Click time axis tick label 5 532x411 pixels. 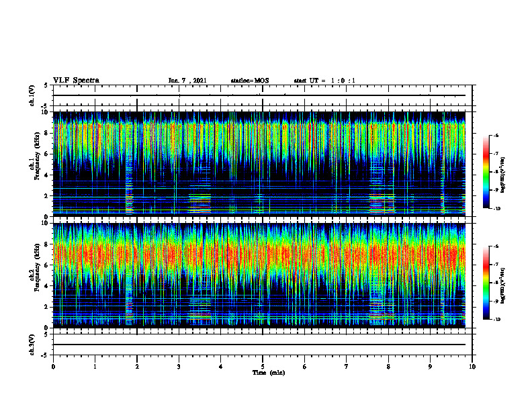[263, 367]
